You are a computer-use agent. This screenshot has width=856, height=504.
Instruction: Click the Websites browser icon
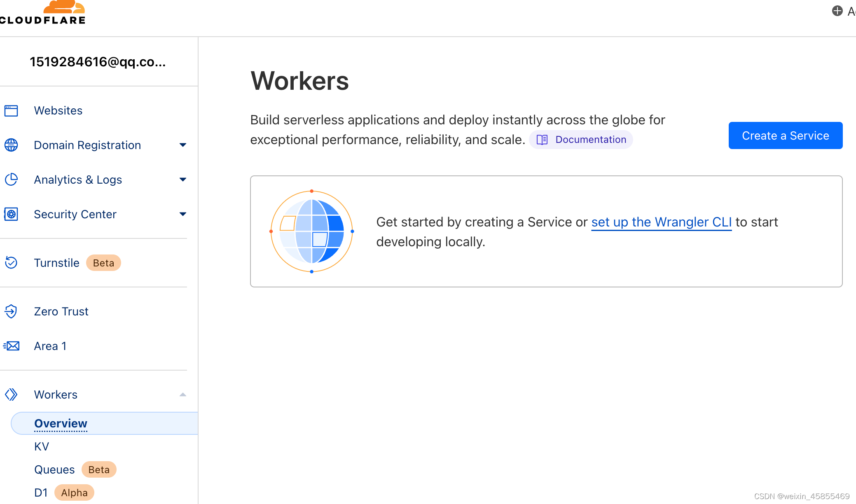pos(11,111)
